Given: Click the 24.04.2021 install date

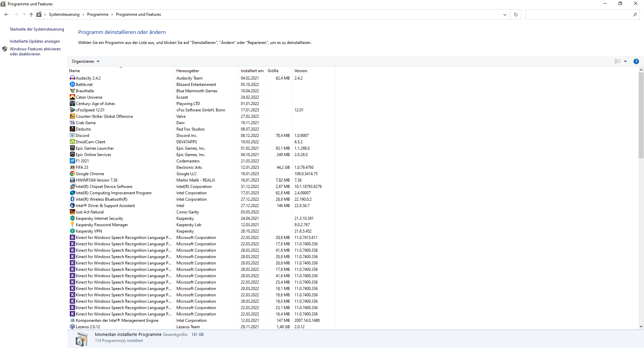Looking at the screenshot, I should [x=250, y=218].
